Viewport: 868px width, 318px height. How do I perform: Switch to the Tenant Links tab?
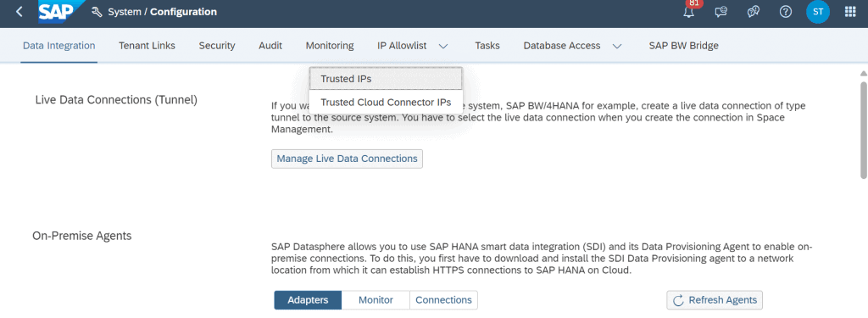(x=147, y=46)
